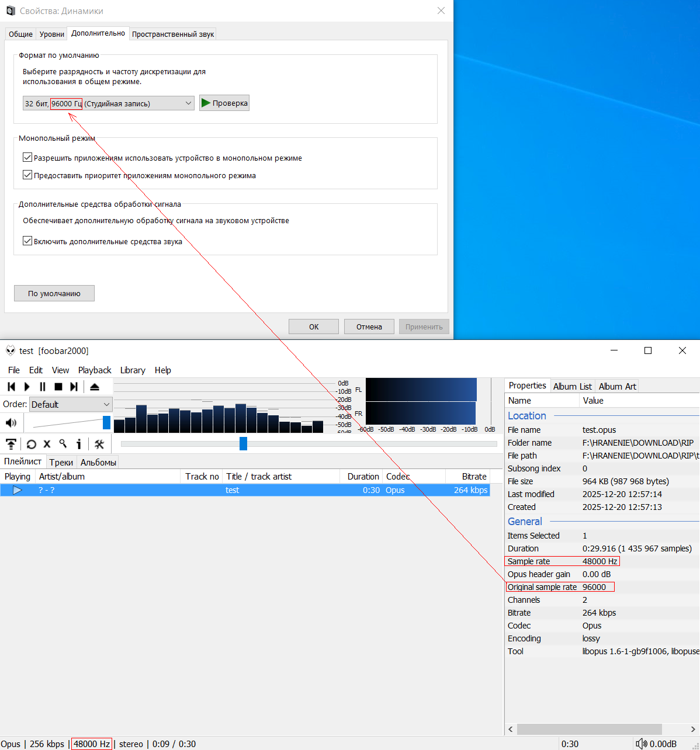
Task: Open preferences via the tools icon
Action: coord(99,444)
